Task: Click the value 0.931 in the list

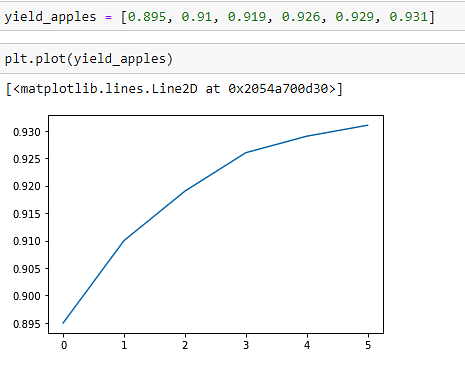Action: [x=408, y=17]
